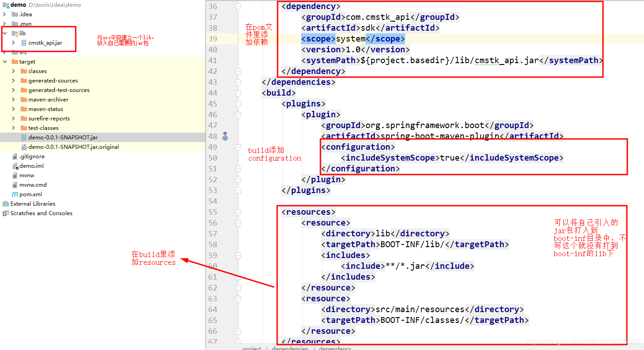This screenshot has width=644, height=350.
Task: Expand the generated-sources folder arrow
Action: pyautogui.click(x=14, y=81)
